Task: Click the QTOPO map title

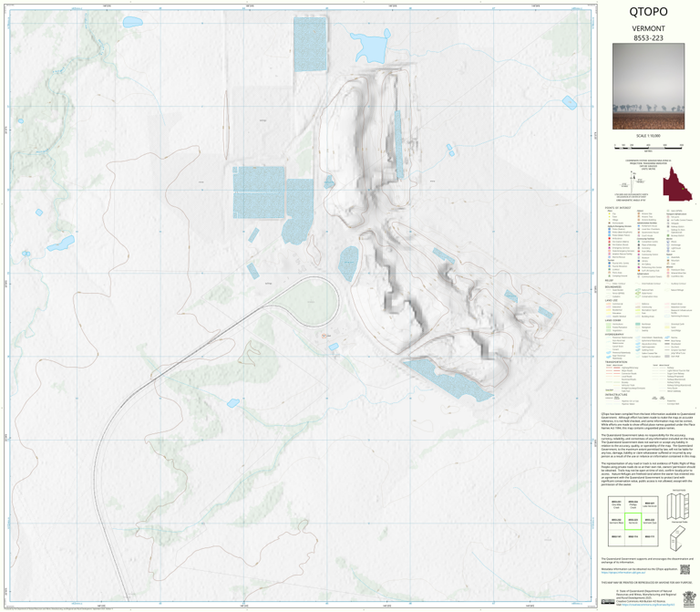Action: point(648,12)
